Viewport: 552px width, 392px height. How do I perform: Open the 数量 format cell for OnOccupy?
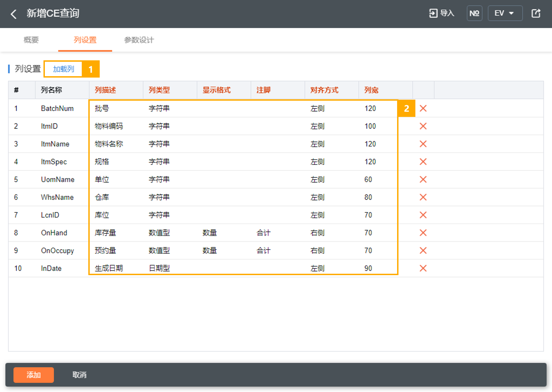point(224,251)
